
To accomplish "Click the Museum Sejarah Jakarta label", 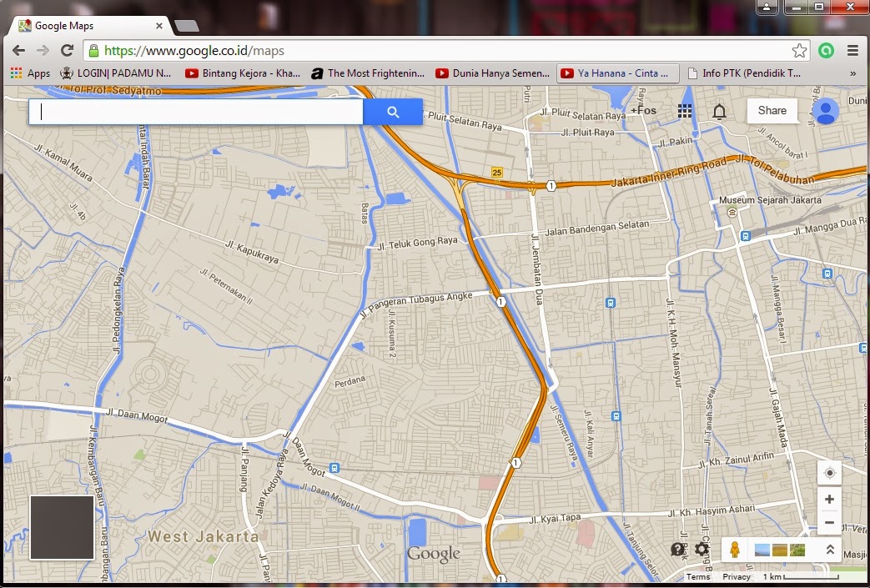I will pyautogui.click(x=770, y=199).
